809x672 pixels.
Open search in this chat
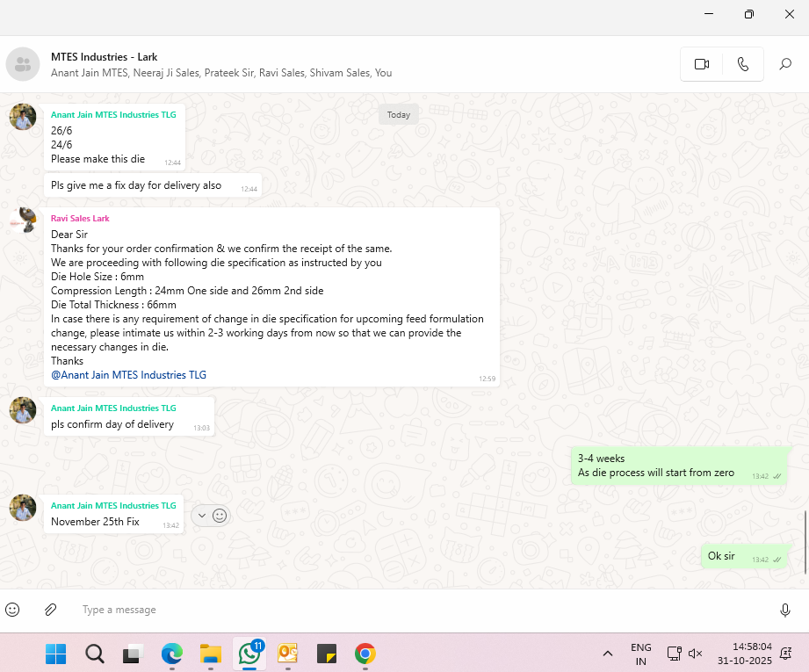click(x=785, y=64)
